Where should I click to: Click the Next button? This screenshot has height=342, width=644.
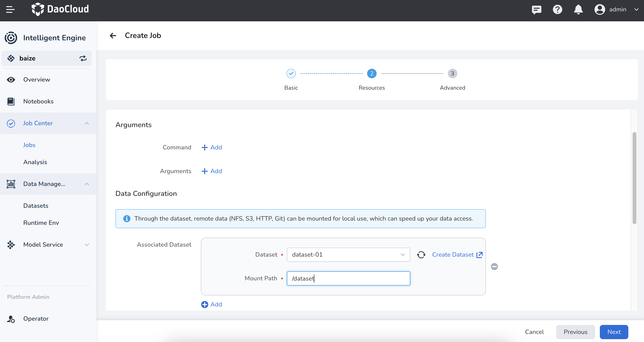[614, 332]
